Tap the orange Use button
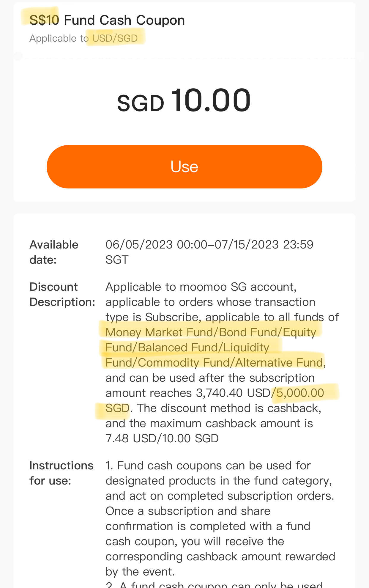The width and height of the screenshot is (369, 588). [x=184, y=166]
